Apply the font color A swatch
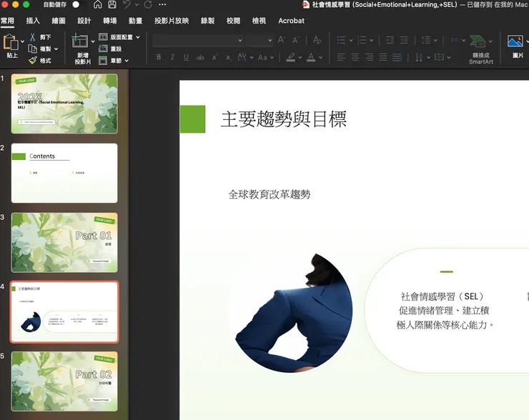 (x=311, y=57)
